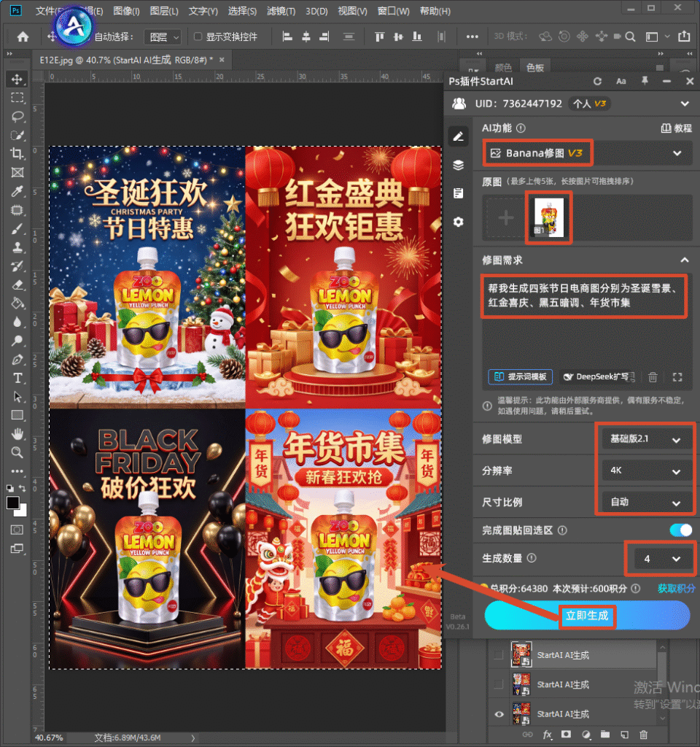The image size is (700, 747).
Task: Open the 图层(L) menu
Action: [164, 11]
